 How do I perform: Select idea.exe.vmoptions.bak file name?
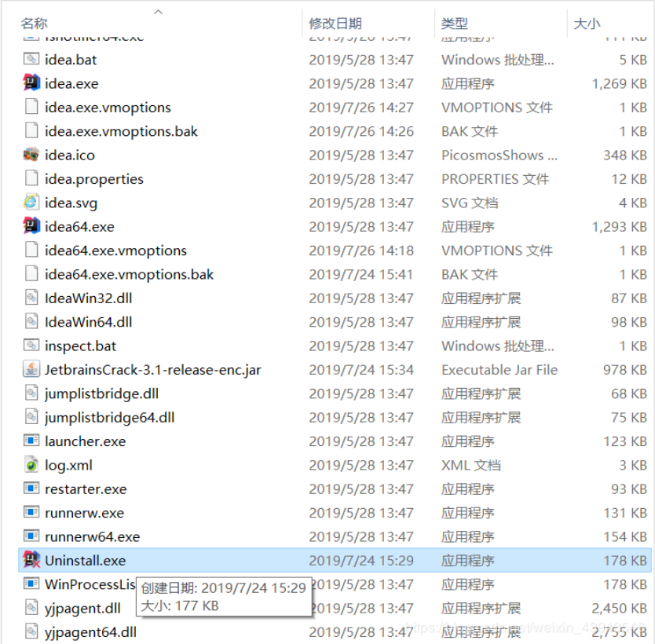pyautogui.click(x=121, y=131)
